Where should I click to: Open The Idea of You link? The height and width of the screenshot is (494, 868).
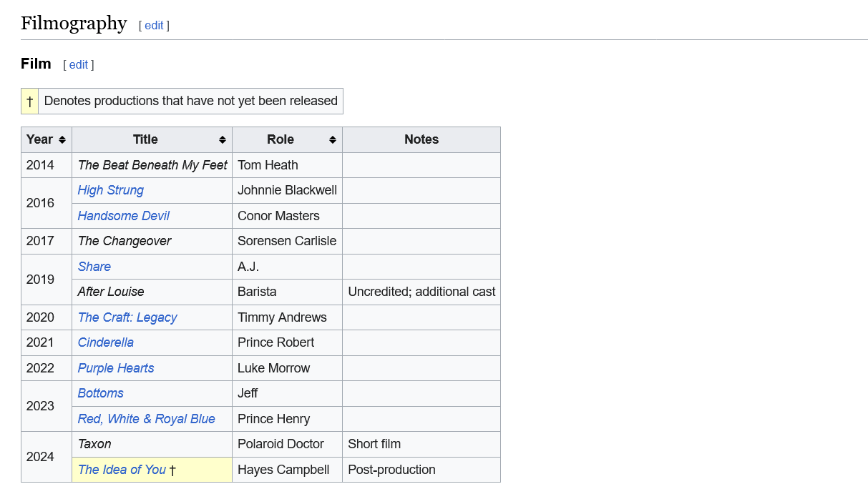[x=122, y=470]
